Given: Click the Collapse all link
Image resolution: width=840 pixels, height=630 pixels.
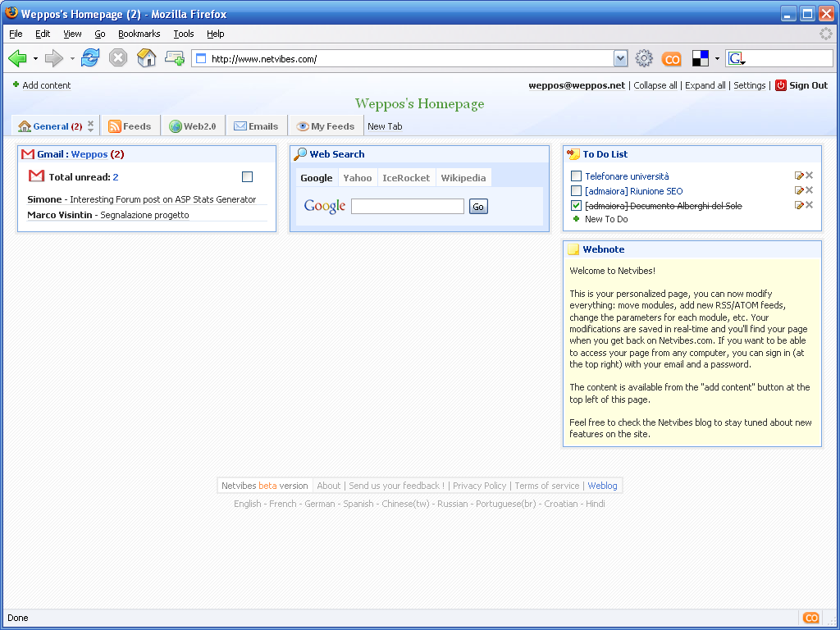Looking at the screenshot, I should 655,85.
